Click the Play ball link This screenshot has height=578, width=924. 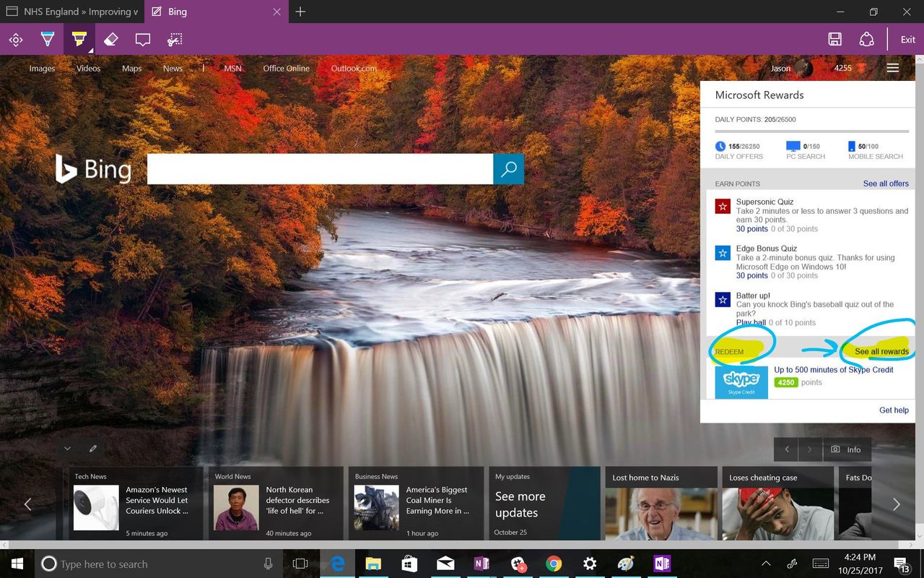[x=751, y=323]
